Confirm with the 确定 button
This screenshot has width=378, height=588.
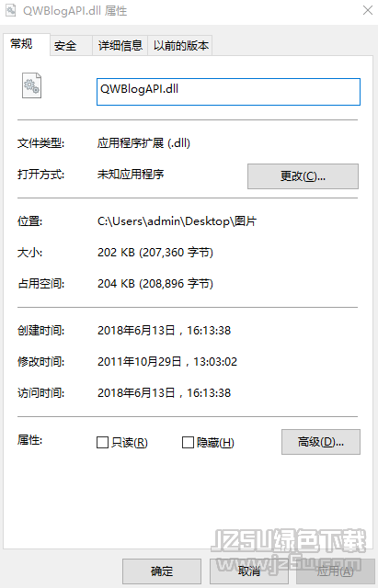tap(162, 571)
